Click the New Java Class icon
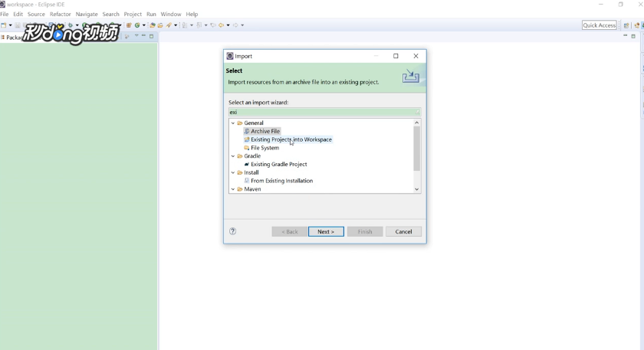 pos(137,25)
